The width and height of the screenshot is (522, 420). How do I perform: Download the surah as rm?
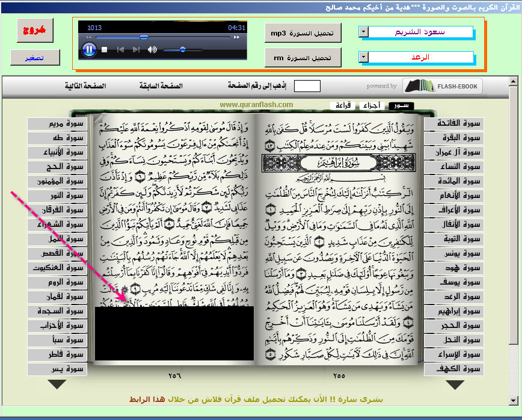pos(303,58)
